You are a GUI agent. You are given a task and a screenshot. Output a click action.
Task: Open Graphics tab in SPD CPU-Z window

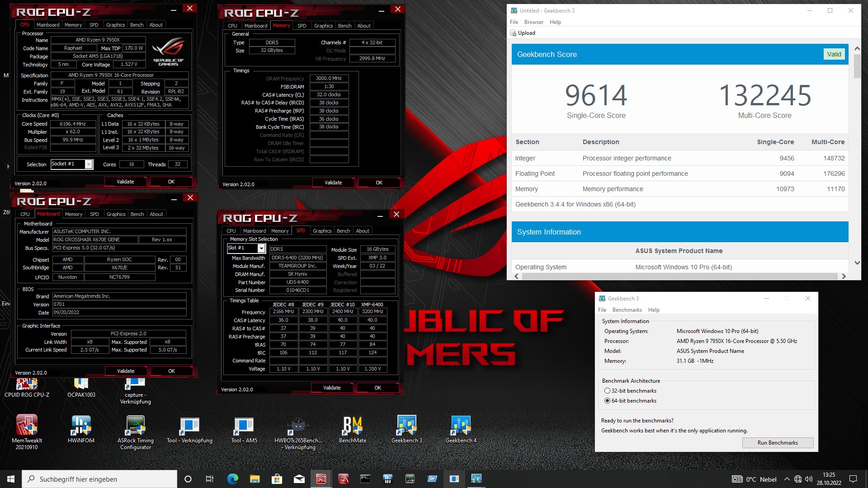click(x=322, y=231)
